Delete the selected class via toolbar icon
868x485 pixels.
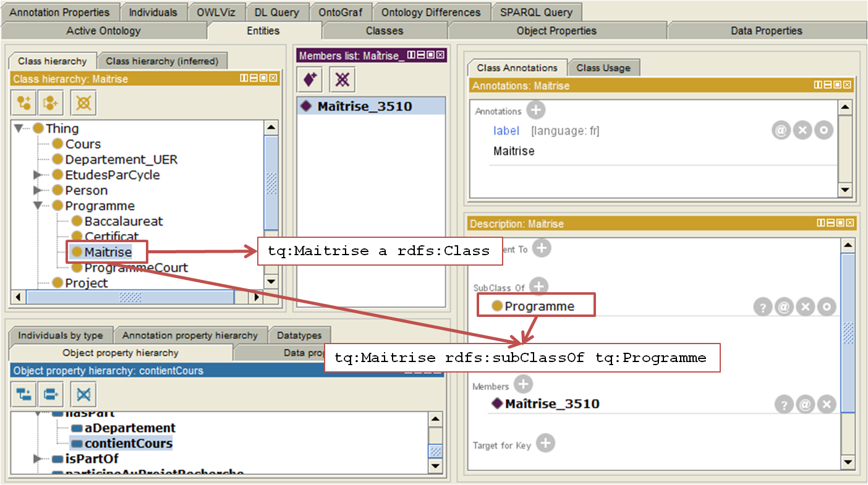coord(83,103)
